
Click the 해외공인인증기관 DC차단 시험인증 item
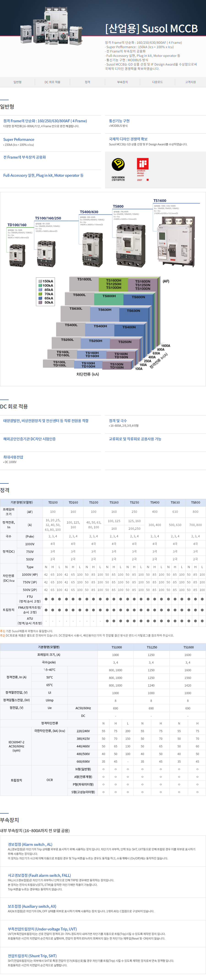(29, 439)
